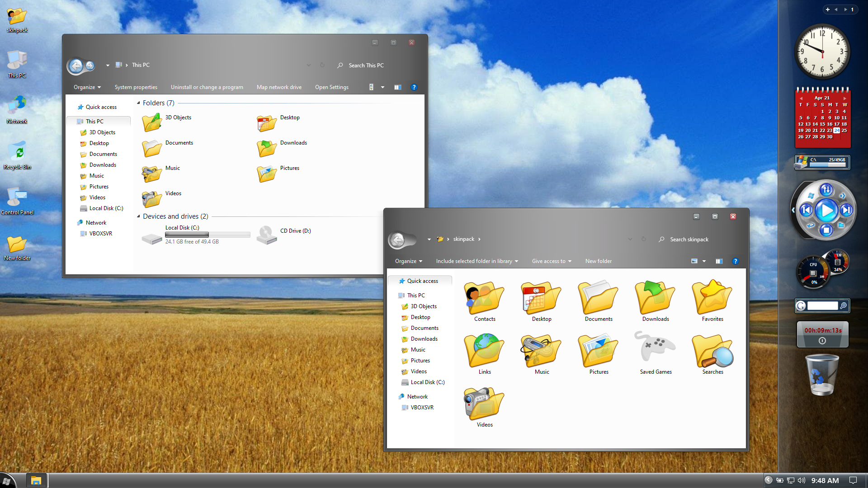Toggle preview pane in skinpack window
The height and width of the screenshot is (488, 868).
coord(719,261)
